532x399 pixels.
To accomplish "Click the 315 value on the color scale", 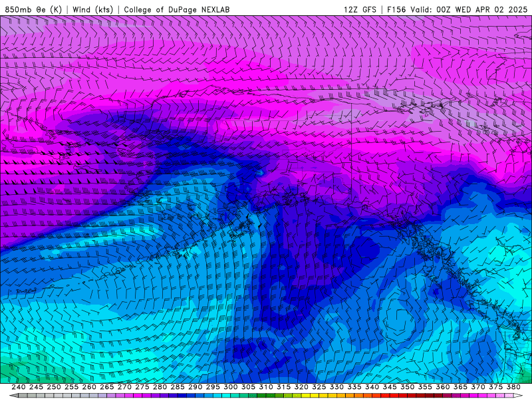I will (283, 387).
